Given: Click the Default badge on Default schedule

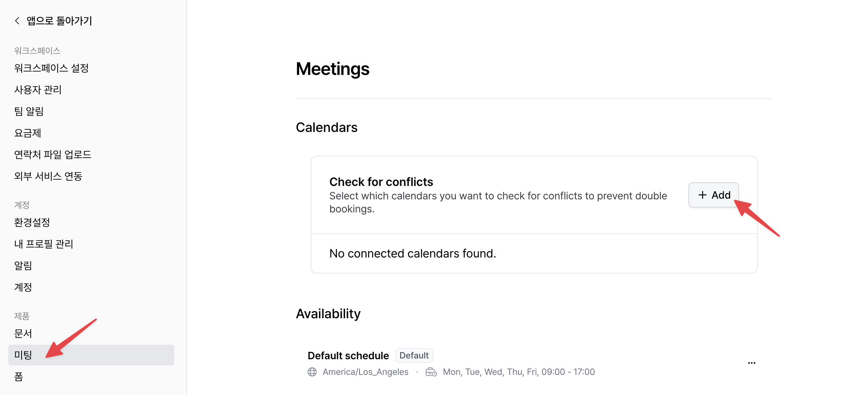Looking at the screenshot, I should click(x=414, y=355).
